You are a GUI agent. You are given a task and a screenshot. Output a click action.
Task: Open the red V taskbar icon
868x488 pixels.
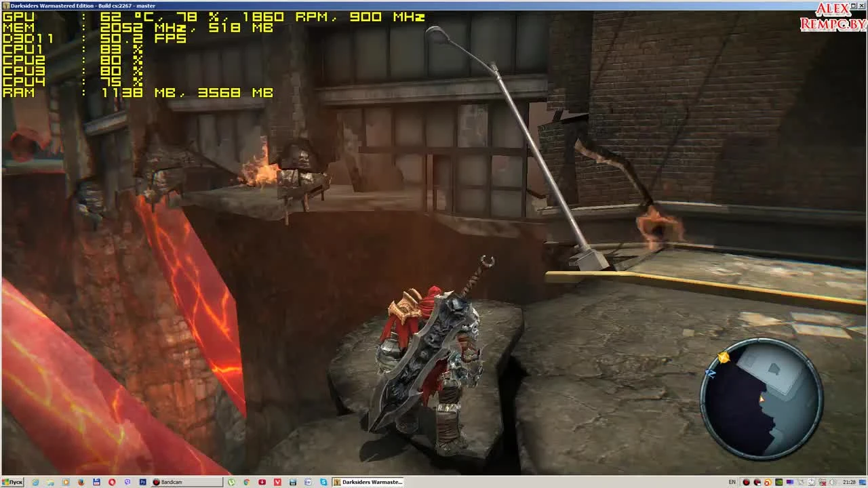[277, 482]
